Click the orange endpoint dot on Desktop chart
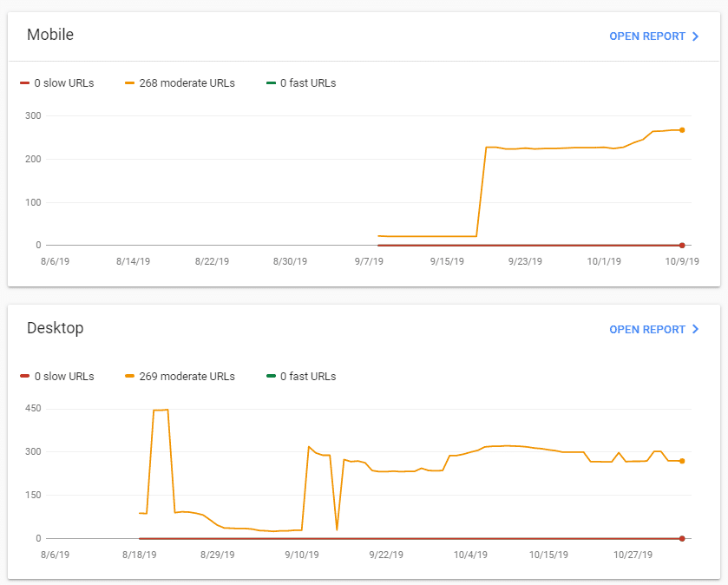728x585 pixels. (682, 461)
